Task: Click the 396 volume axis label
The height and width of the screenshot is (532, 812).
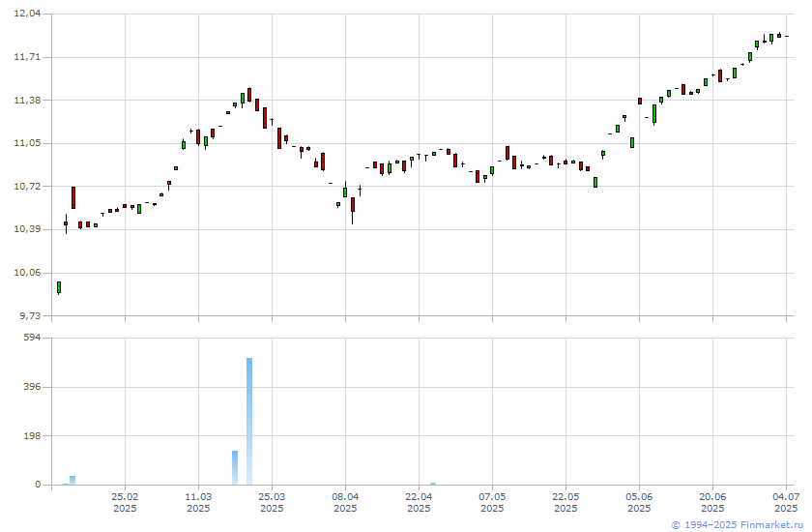Action: click(x=32, y=387)
